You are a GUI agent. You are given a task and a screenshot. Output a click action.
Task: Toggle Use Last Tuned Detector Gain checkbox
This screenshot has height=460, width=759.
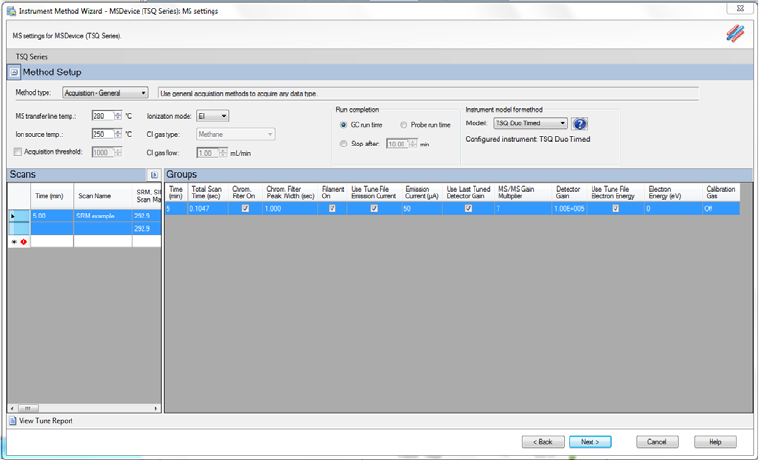pyautogui.click(x=468, y=209)
